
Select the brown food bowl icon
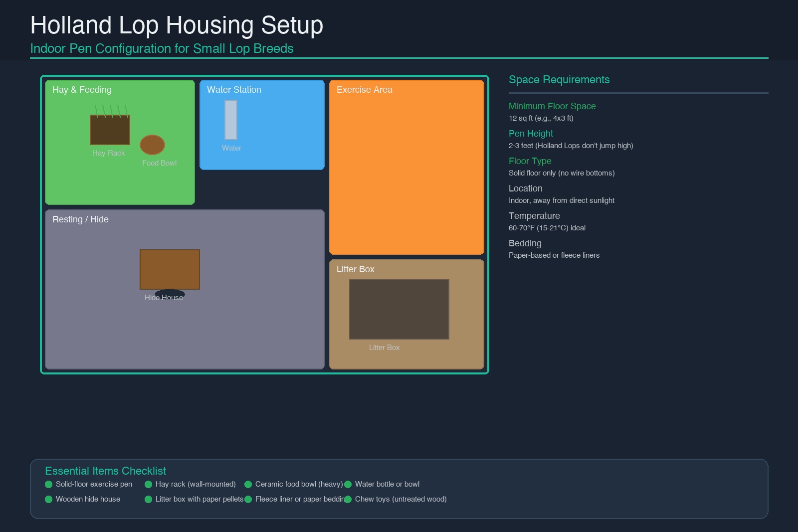pos(152,145)
